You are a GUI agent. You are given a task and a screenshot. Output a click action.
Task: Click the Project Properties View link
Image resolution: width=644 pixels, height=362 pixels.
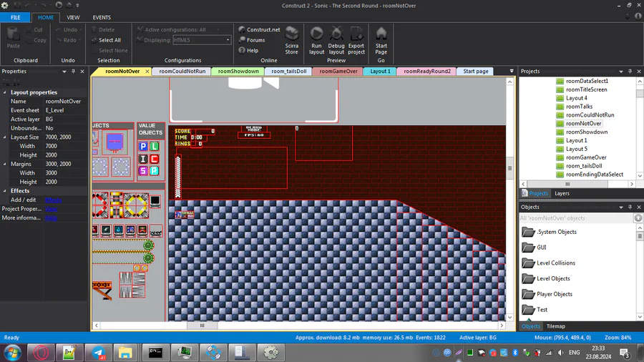pos(51,209)
